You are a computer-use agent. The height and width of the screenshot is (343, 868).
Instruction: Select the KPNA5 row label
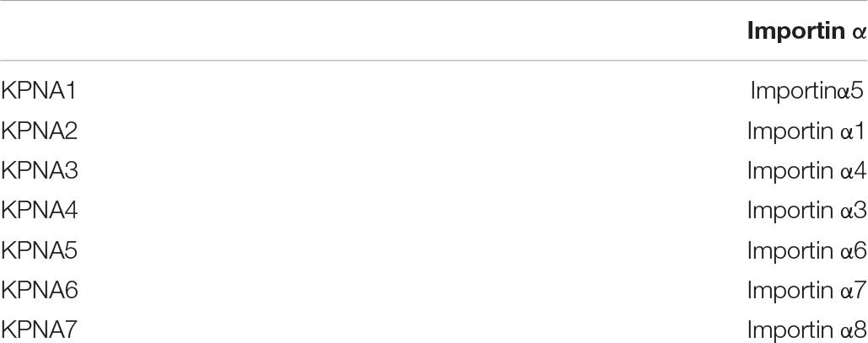click(x=40, y=250)
